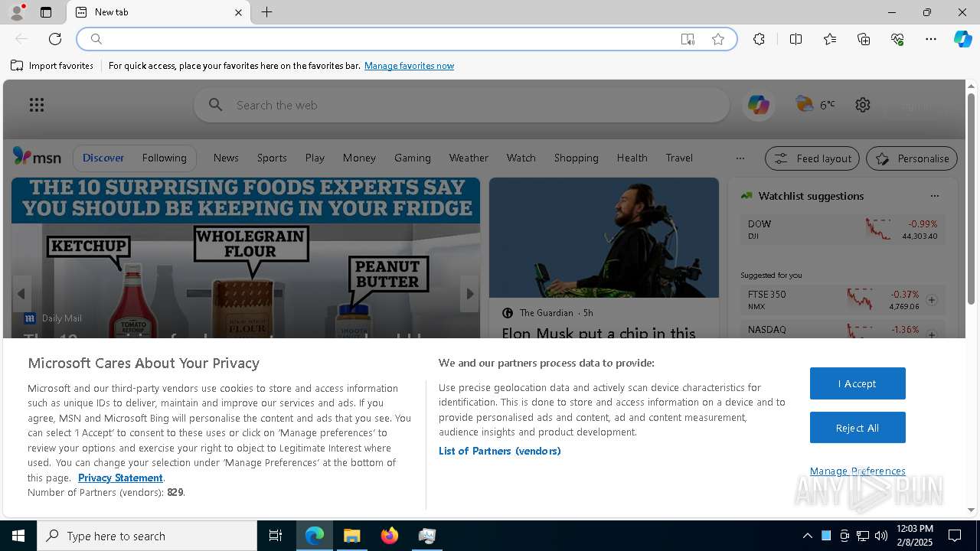Image resolution: width=980 pixels, height=551 pixels.
Task: Go to next carousel slide arrow
Action: 469,294
